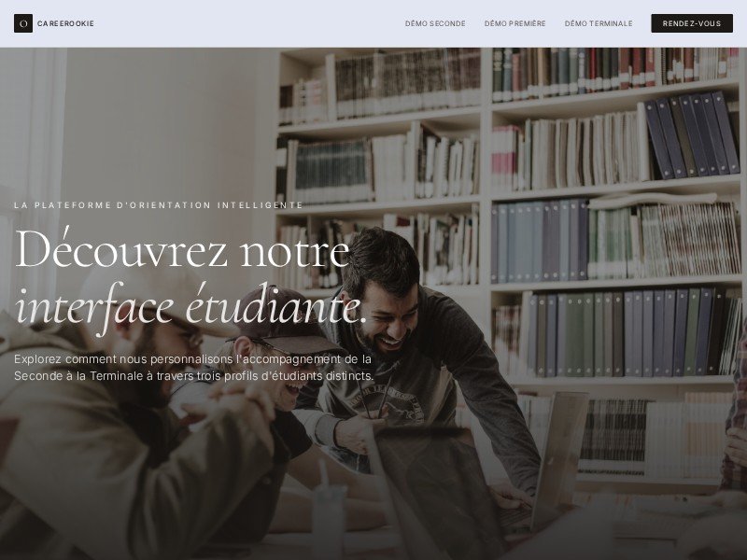Click the 'Découvrez notre' headline line
Image resolution: width=747 pixels, height=560 pixels.
(x=183, y=248)
